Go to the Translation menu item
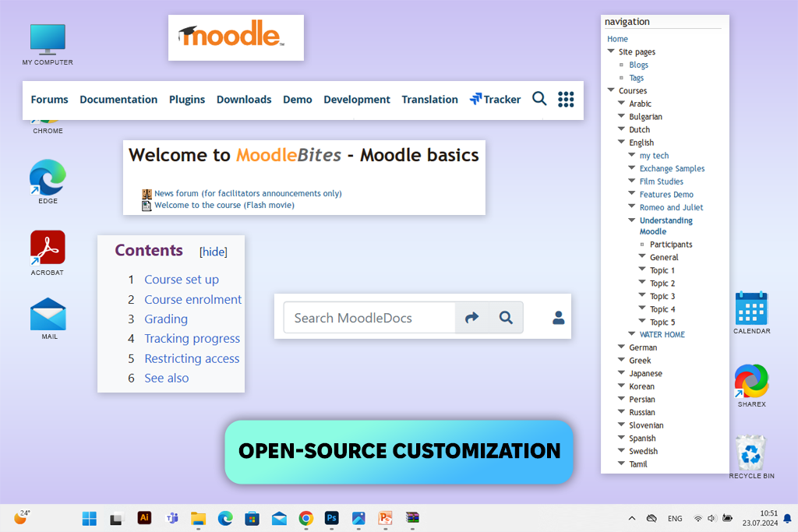 point(429,99)
